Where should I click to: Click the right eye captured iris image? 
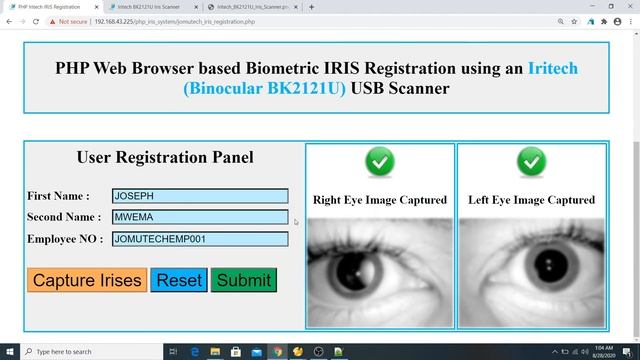380,273
